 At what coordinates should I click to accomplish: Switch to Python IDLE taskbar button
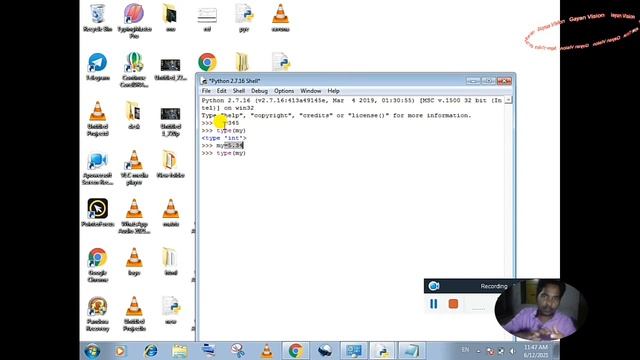382,351
